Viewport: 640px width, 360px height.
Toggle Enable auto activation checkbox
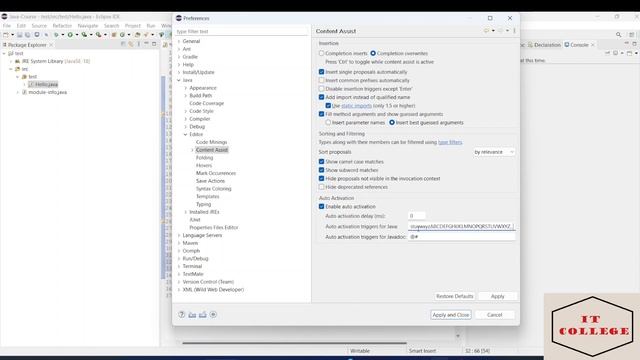coord(322,207)
